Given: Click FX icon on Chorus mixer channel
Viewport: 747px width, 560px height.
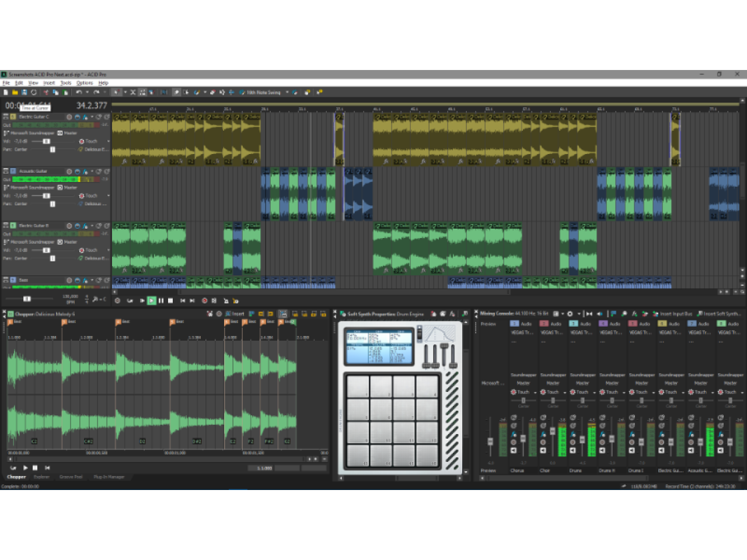Looking at the screenshot, I should pyautogui.click(x=514, y=435).
